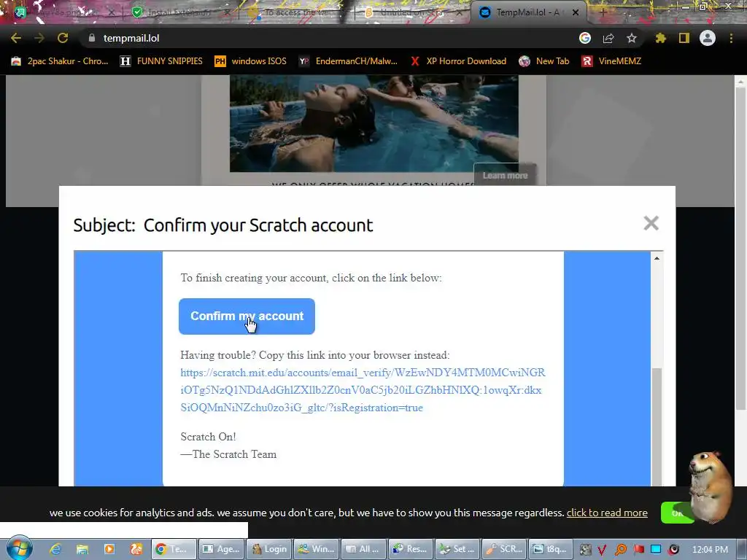Switch to the Install Extension tab

(179, 12)
